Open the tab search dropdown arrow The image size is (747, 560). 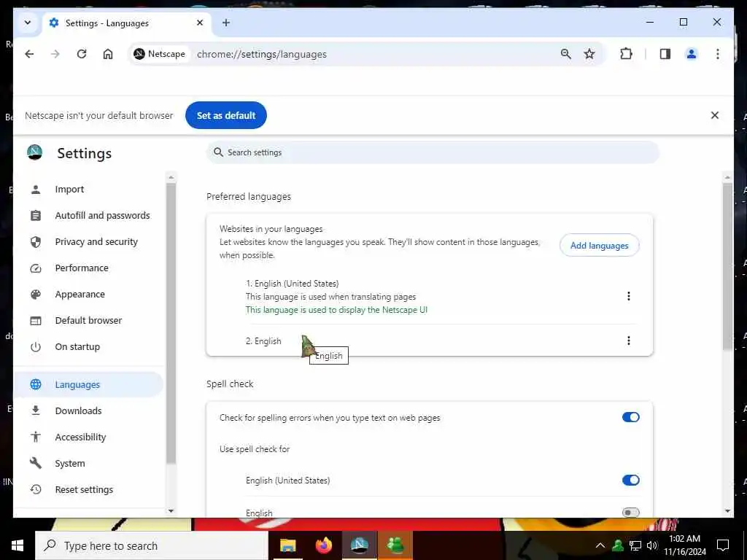[x=28, y=23]
